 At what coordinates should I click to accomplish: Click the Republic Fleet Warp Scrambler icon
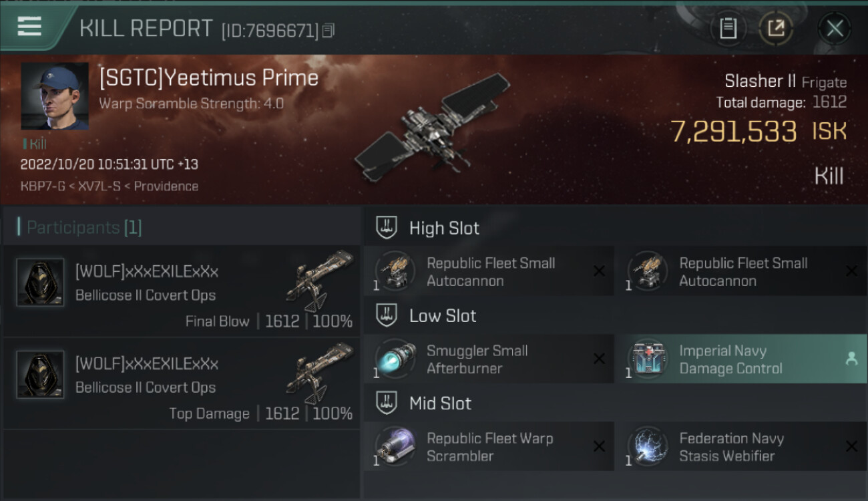click(x=395, y=446)
